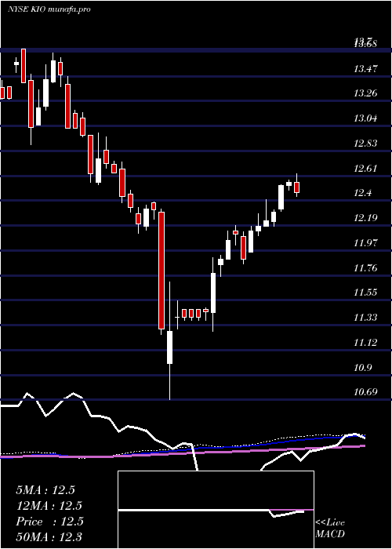This screenshot has width=392, height=549.
Task: Select the 50MA : 12.3 readout
Action: pos(49,537)
